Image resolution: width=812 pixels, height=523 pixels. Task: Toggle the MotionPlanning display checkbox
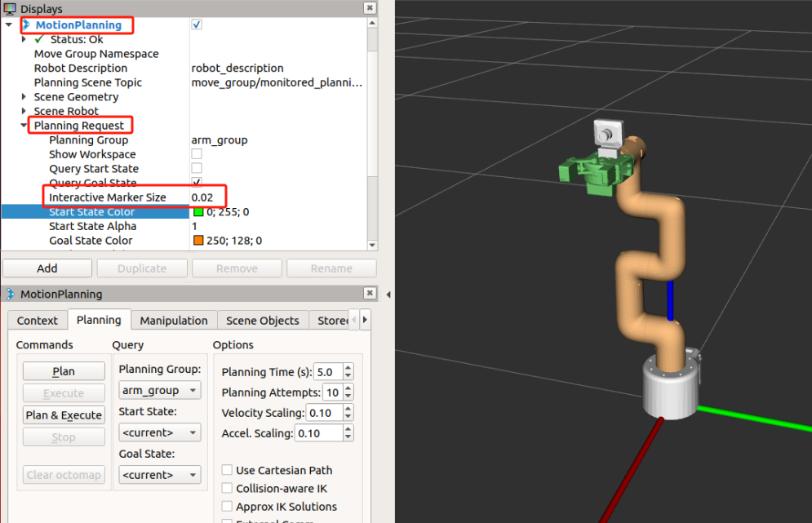197,24
